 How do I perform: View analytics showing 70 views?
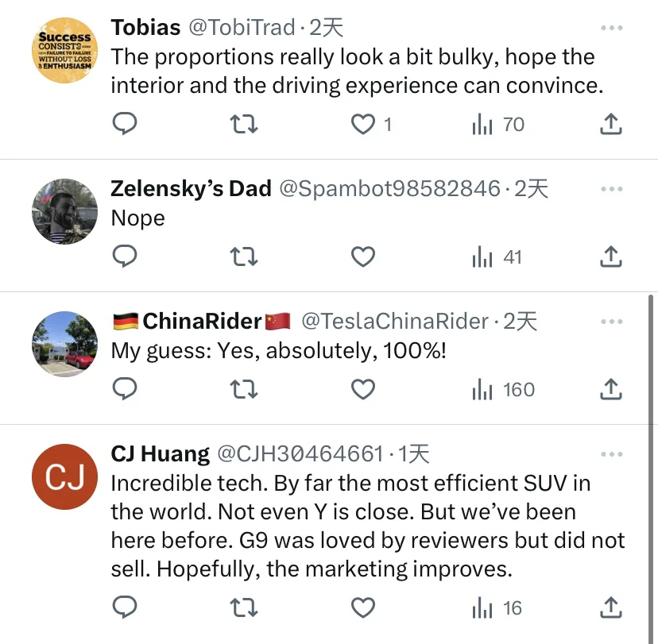tap(499, 125)
